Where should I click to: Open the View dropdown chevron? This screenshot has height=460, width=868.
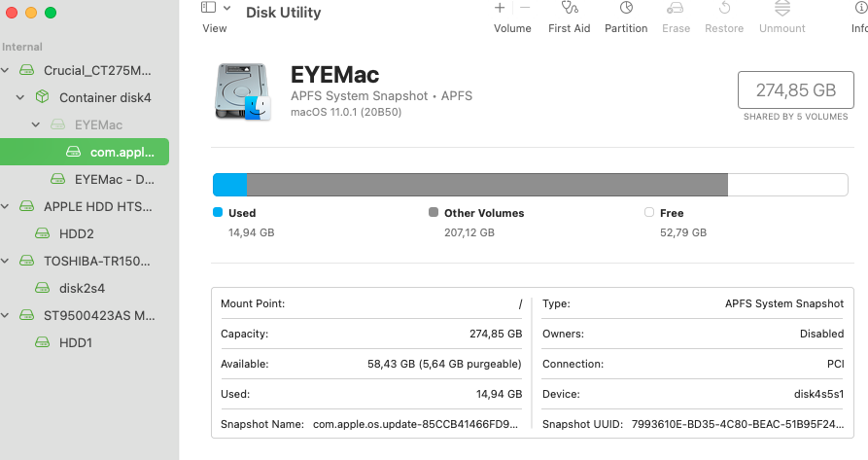227,8
